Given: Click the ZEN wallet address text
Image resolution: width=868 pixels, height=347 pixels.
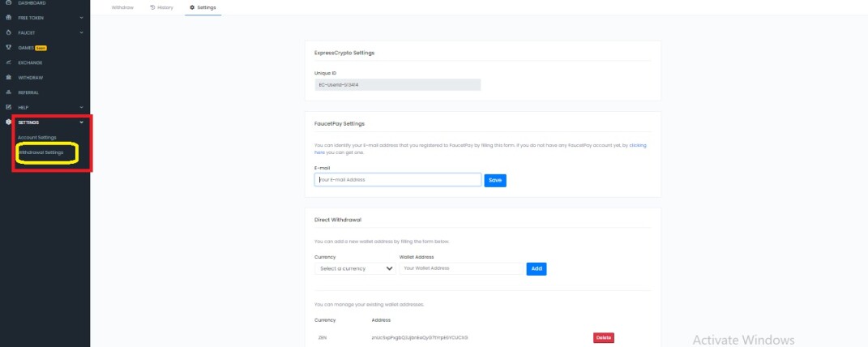Looking at the screenshot, I should 420,337.
